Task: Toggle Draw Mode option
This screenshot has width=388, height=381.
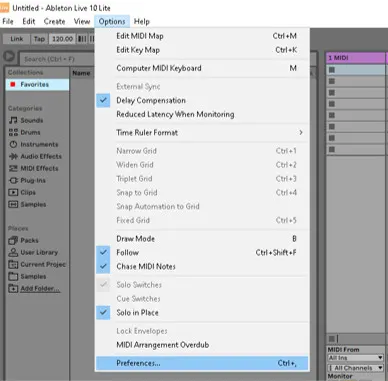Action: [202, 239]
